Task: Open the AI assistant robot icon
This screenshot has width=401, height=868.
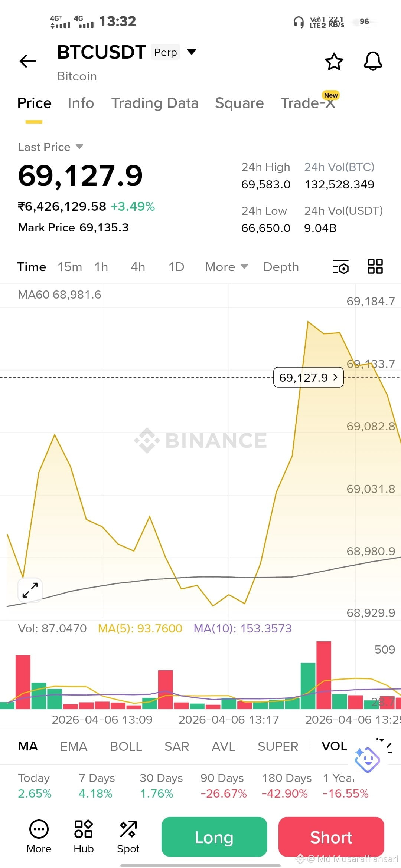Action: click(367, 760)
